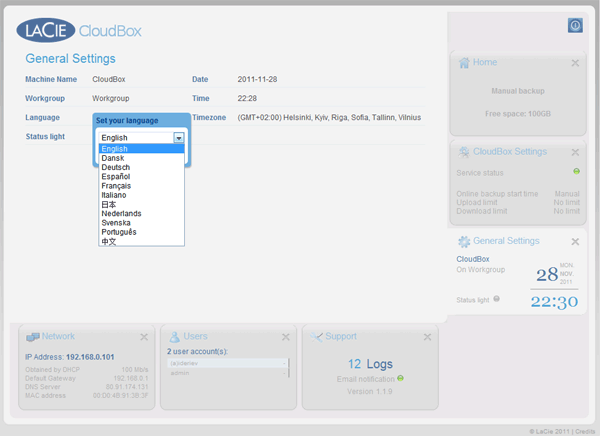
Task: Collapse the language dropdown arrow
Action: point(179,138)
